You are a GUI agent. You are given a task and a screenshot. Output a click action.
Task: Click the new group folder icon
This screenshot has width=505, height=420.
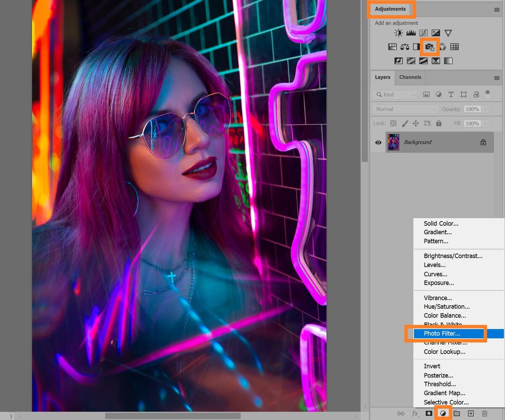457,414
